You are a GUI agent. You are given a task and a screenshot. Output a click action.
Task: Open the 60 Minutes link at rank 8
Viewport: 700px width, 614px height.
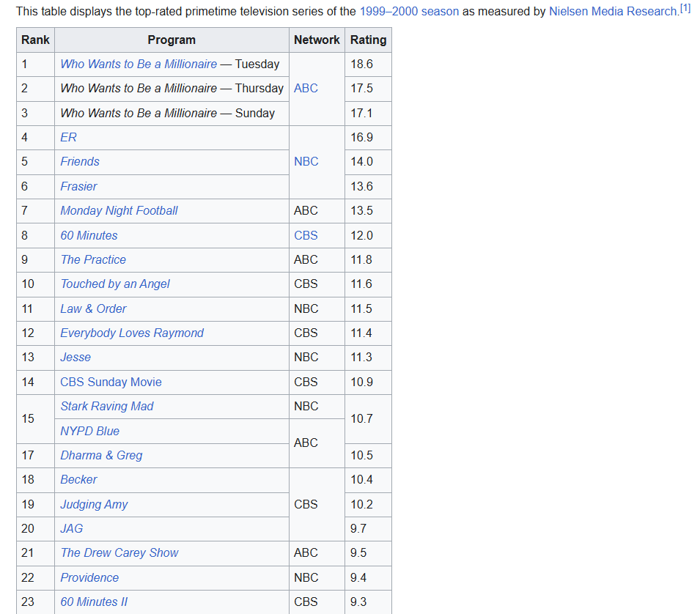coord(89,236)
